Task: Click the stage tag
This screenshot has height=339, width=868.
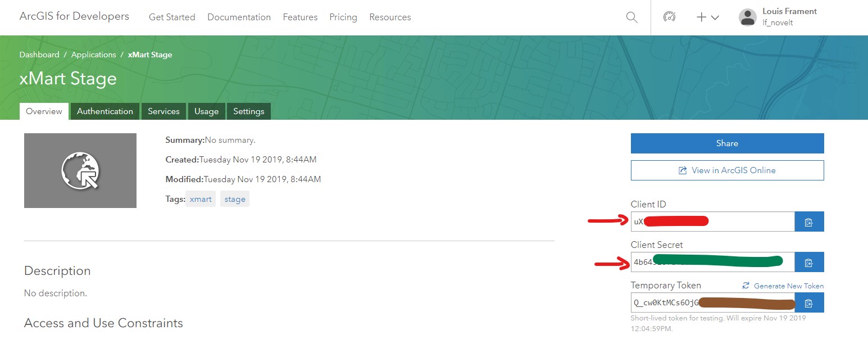Action: coord(235,199)
